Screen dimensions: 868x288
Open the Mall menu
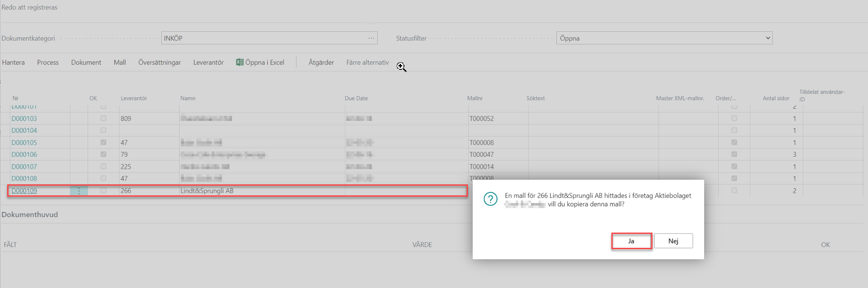point(120,63)
